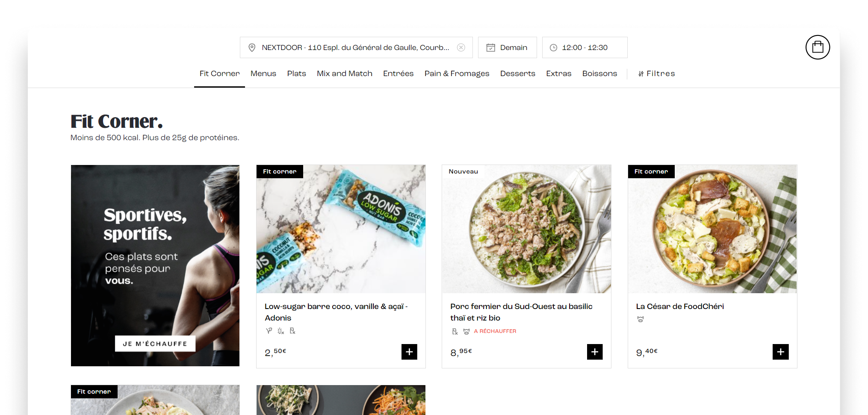The height and width of the screenshot is (415, 868).
Task: Click the vegetarian leaf icon on the Adonis bar
Action: [x=269, y=331]
